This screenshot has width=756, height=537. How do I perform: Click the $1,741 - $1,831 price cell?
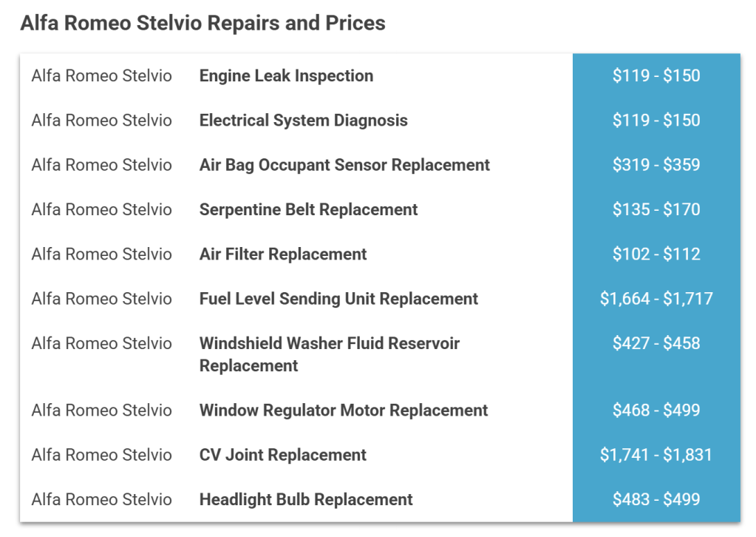coord(656,455)
